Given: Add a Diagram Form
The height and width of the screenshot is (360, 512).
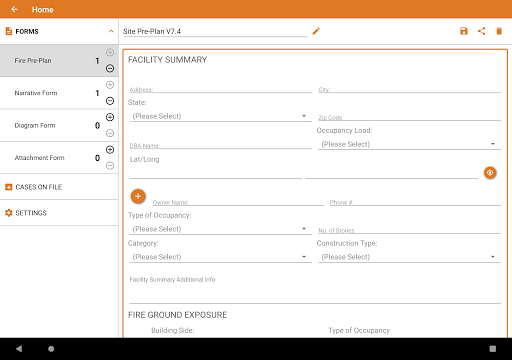Looking at the screenshot, I should (x=110, y=117).
